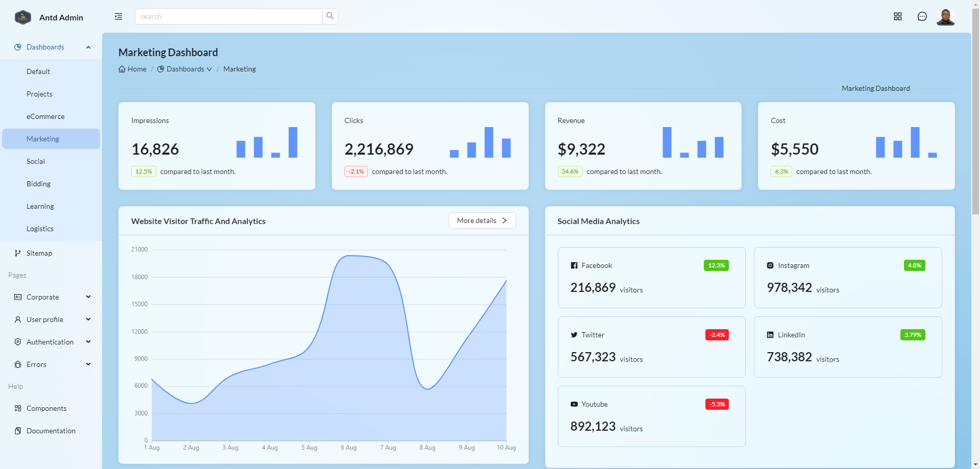Expand the User profile submenu chevron
Screen dimensions: 980x469
pyautogui.click(x=88, y=319)
